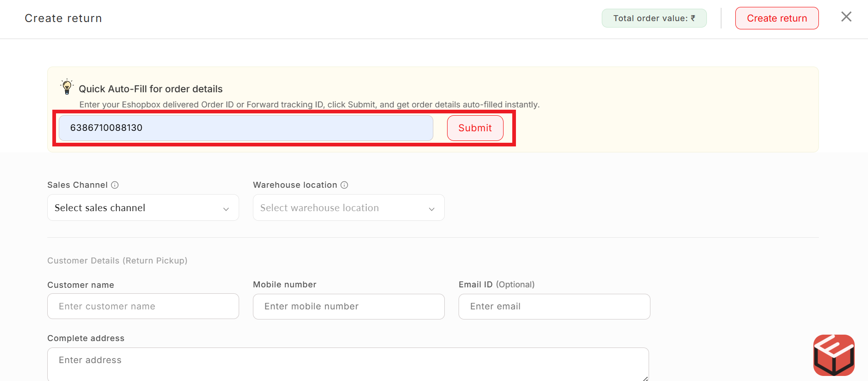The height and width of the screenshot is (381, 868).
Task: Click the Enter customer name field
Action: pyautogui.click(x=143, y=307)
